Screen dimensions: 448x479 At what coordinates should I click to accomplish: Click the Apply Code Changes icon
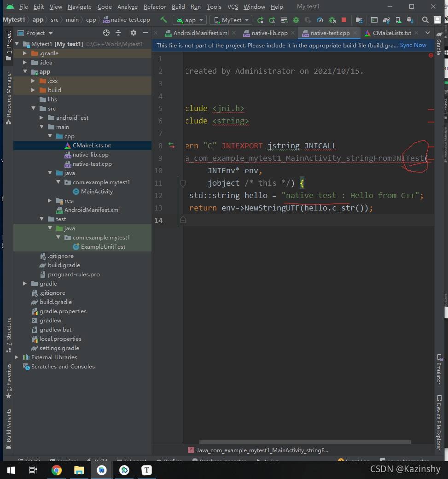[284, 20]
